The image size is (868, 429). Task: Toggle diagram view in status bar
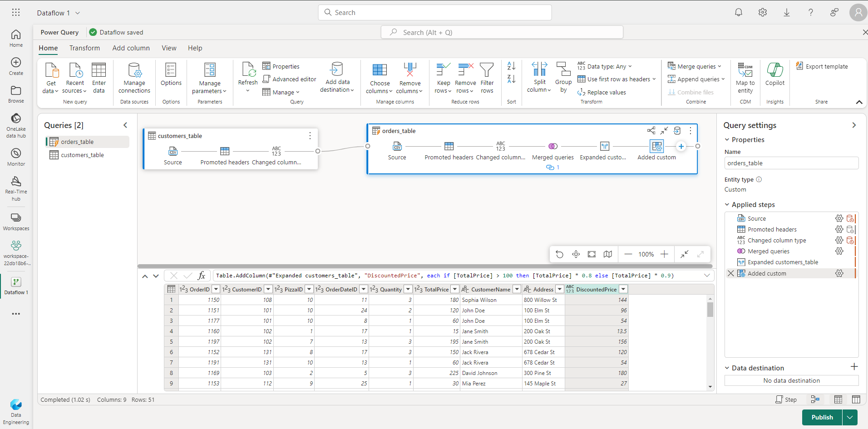pyautogui.click(x=815, y=399)
